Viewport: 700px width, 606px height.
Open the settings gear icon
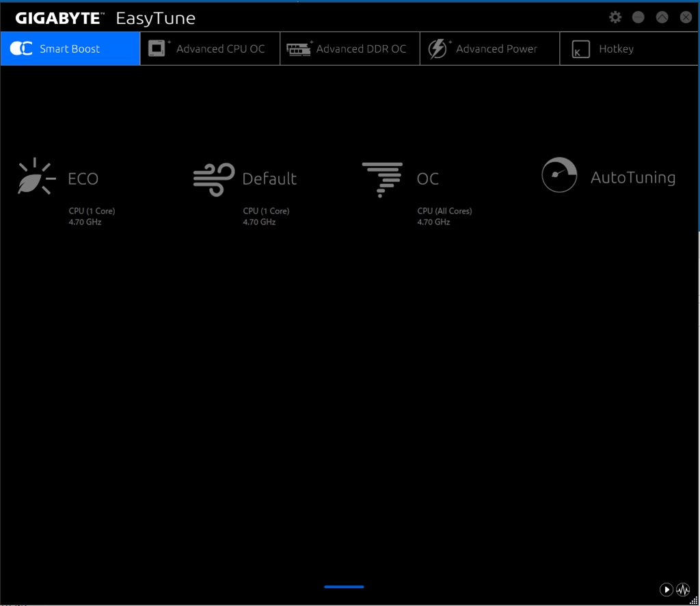tap(615, 17)
